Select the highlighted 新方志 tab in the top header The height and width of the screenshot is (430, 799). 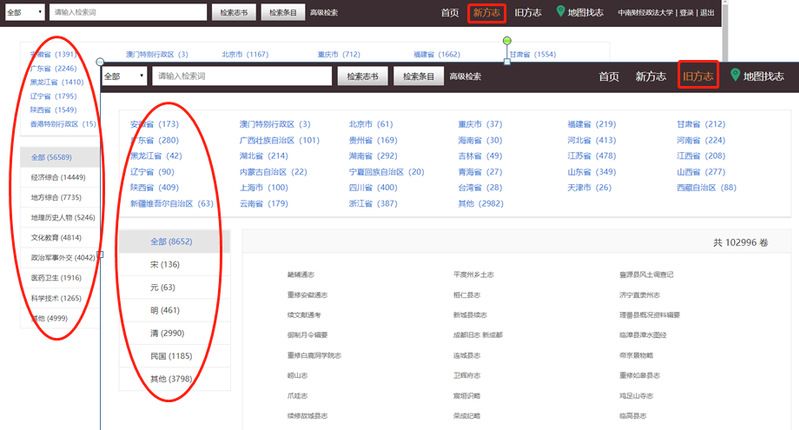pyautogui.click(x=488, y=13)
